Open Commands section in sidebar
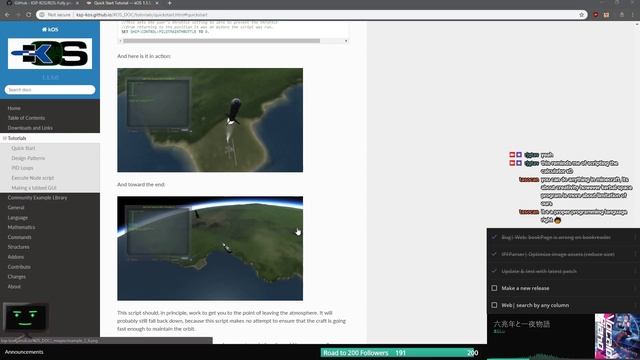The width and height of the screenshot is (640, 360). point(19,237)
